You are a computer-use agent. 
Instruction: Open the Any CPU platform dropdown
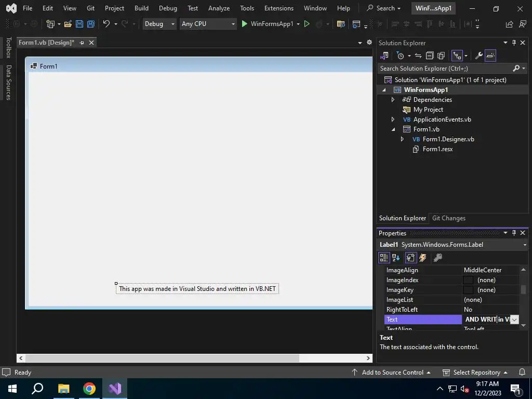(x=233, y=24)
